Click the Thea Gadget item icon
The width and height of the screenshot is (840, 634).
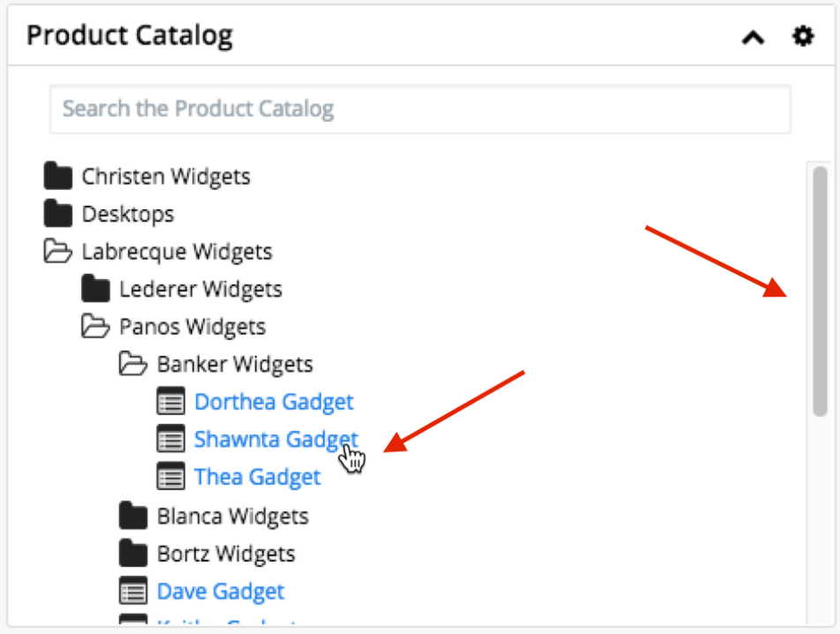171,478
